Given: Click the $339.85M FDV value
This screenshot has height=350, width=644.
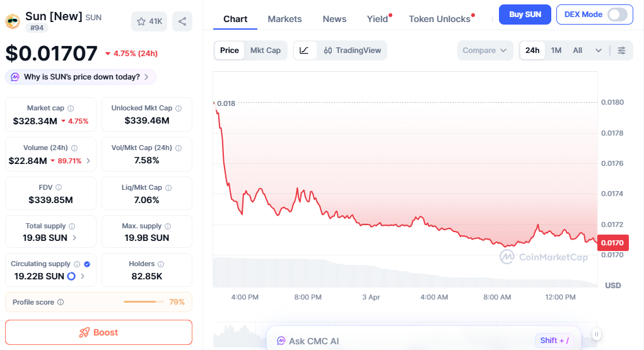Looking at the screenshot, I should pos(50,200).
